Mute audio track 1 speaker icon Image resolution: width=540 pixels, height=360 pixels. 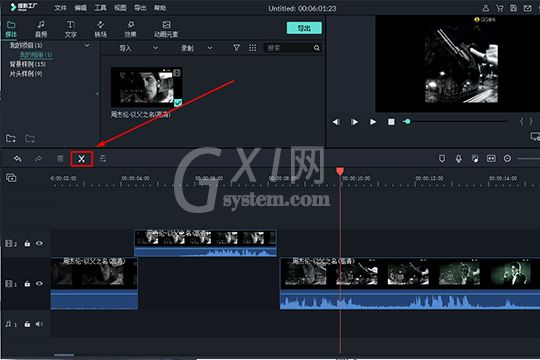(39, 324)
